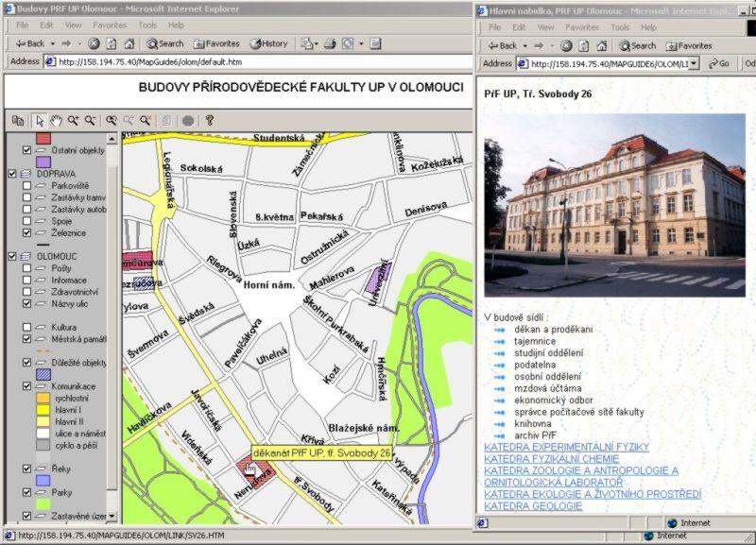Image resolution: width=756 pixels, height=545 pixels.
Task: Click the legend scrollbar down arrow
Action: (112, 516)
